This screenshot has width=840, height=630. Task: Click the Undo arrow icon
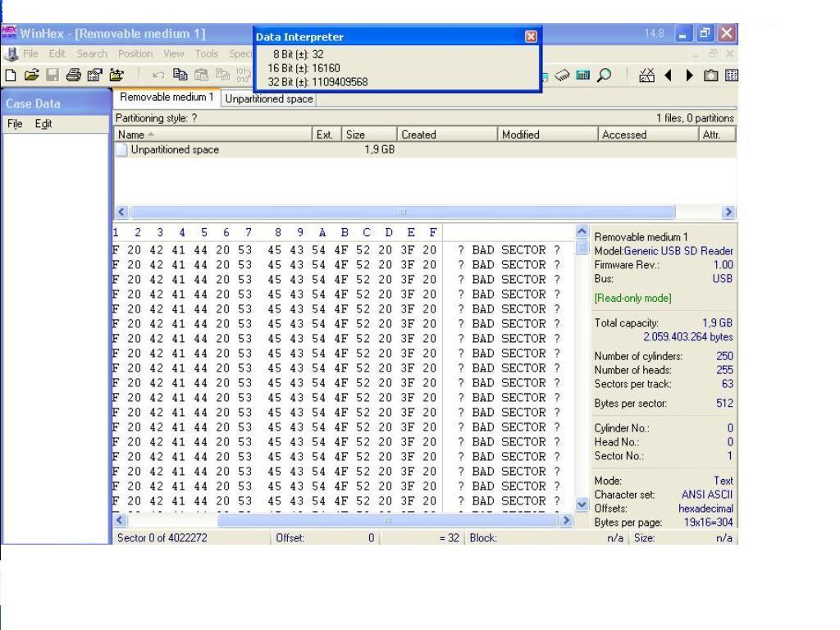tap(158, 75)
